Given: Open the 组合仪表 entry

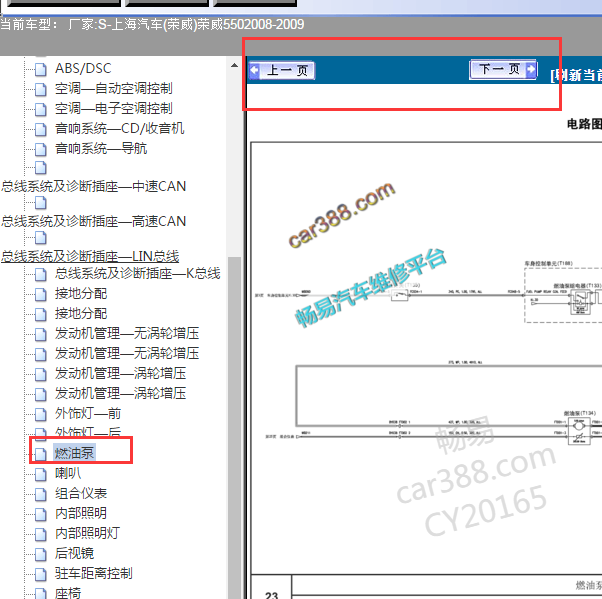Looking at the screenshot, I should point(81,493).
